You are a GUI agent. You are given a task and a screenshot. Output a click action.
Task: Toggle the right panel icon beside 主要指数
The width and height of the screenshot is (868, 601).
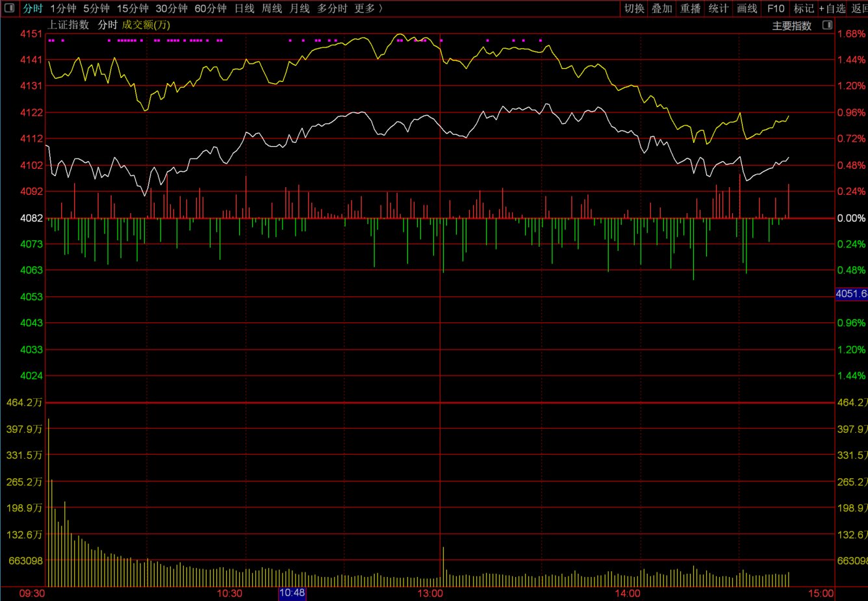point(827,25)
